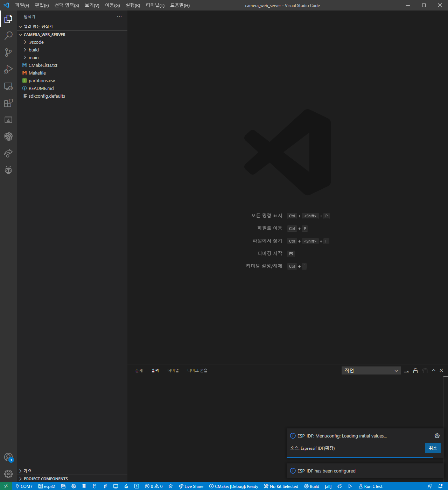Open the Extensions view
Image resolution: width=448 pixels, height=490 pixels.
8,103
